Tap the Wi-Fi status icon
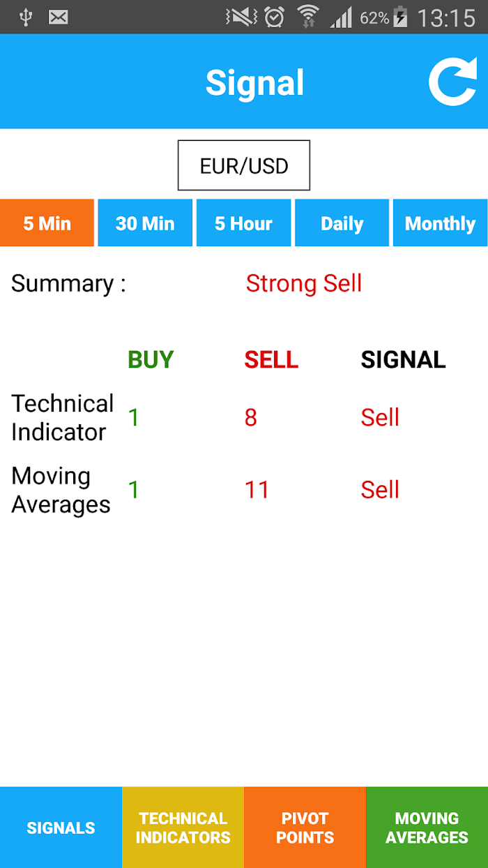The image size is (488, 868). [x=307, y=17]
